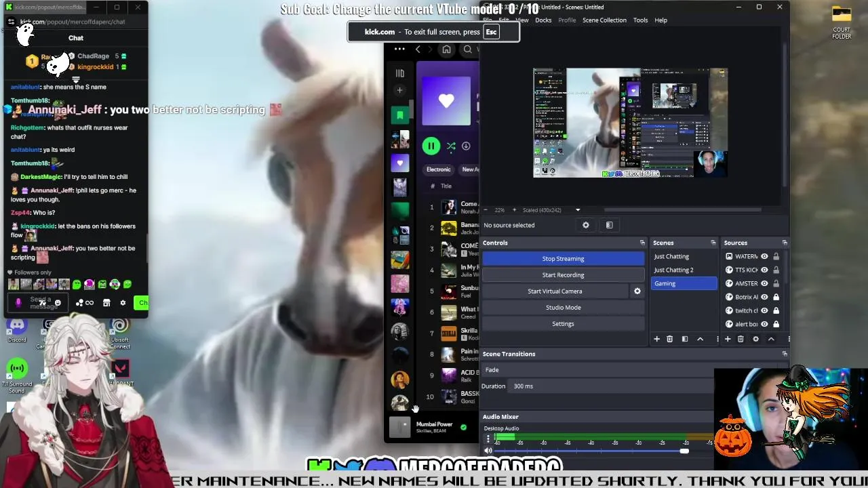Toggle shuffle in the music player
This screenshot has height=488, width=868.
[x=450, y=146]
